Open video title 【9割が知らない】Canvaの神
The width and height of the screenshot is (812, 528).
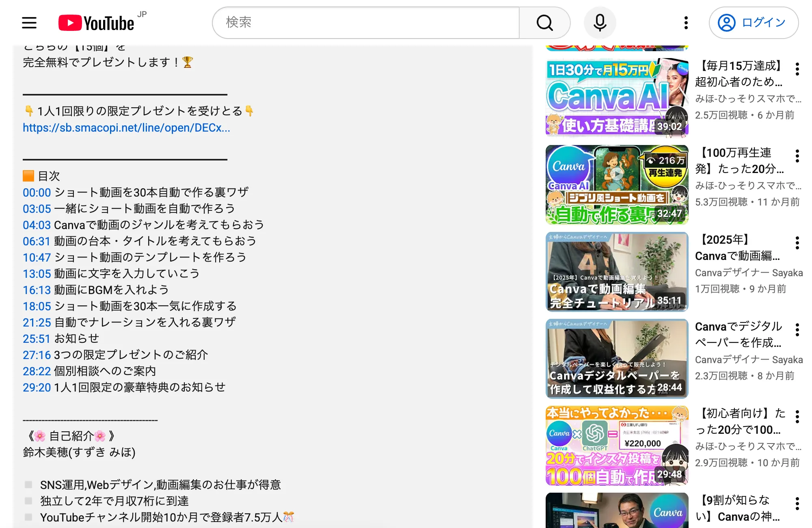click(x=737, y=509)
